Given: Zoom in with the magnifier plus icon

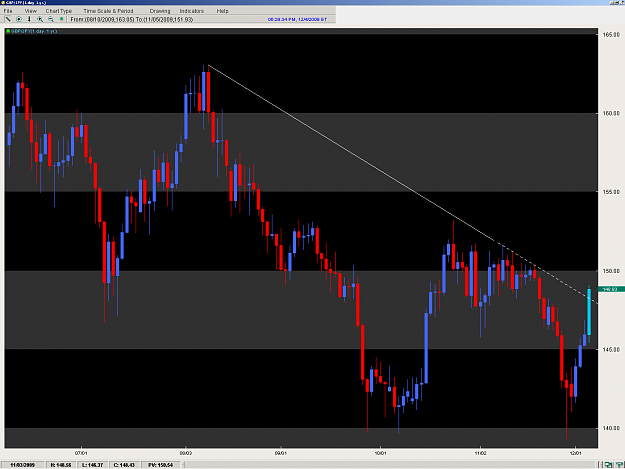Looking at the screenshot, I should coord(40,19).
